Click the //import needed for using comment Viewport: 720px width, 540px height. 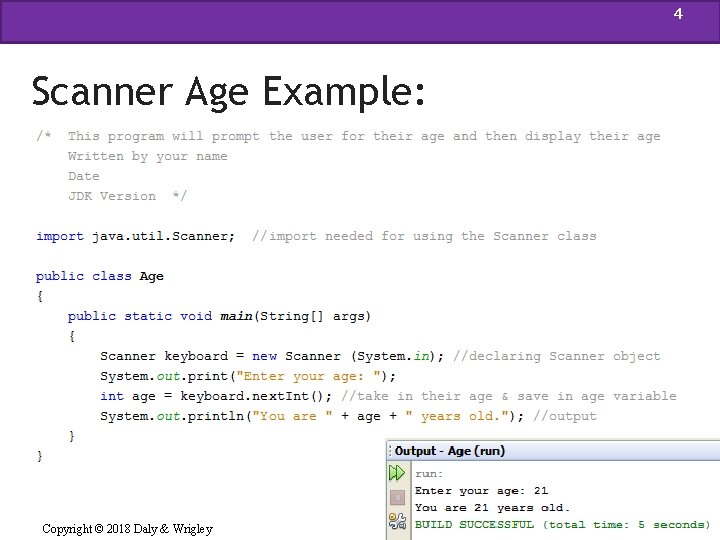(x=424, y=236)
